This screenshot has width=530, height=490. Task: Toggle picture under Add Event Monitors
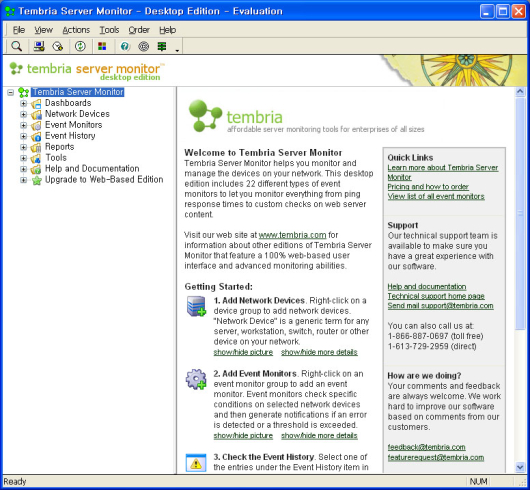pos(243,436)
